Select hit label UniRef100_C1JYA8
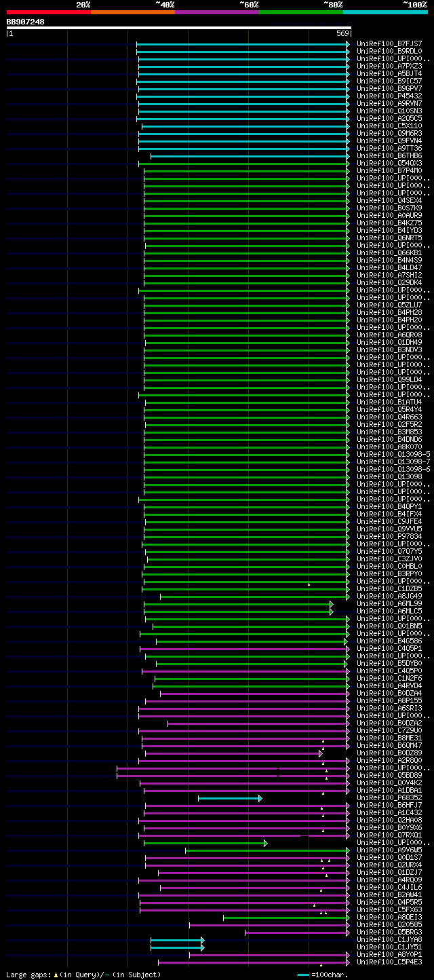The height and width of the screenshot is (980, 434). point(389,939)
